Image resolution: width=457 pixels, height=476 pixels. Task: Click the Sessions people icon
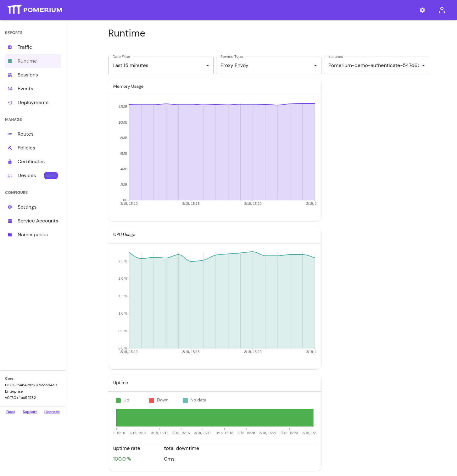pyautogui.click(x=10, y=75)
